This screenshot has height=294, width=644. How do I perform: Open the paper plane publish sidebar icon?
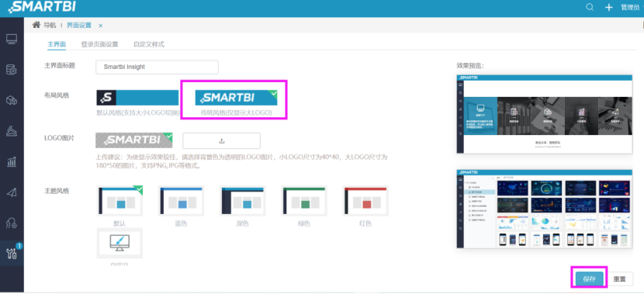12,192
